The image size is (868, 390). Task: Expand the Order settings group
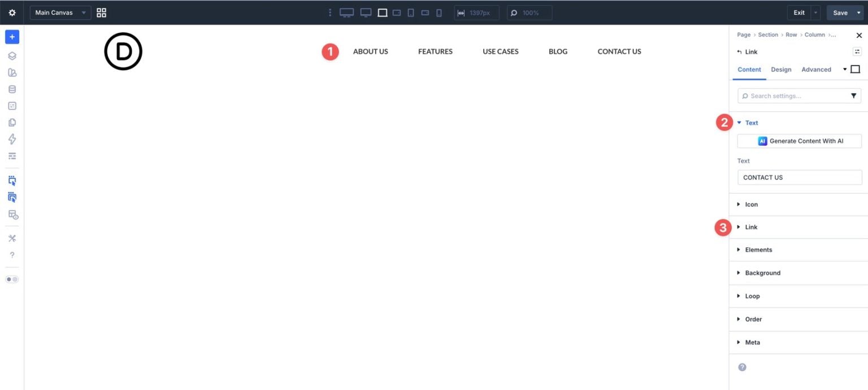[x=798, y=319]
